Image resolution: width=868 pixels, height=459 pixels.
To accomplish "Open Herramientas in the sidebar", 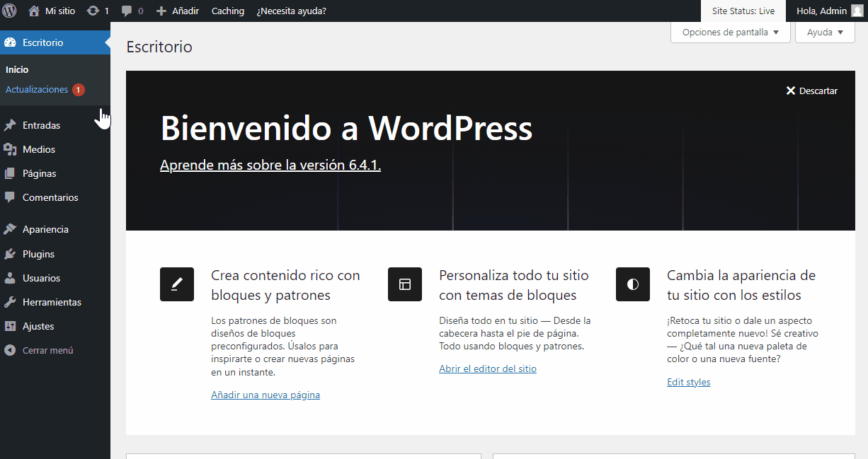I will (x=55, y=302).
